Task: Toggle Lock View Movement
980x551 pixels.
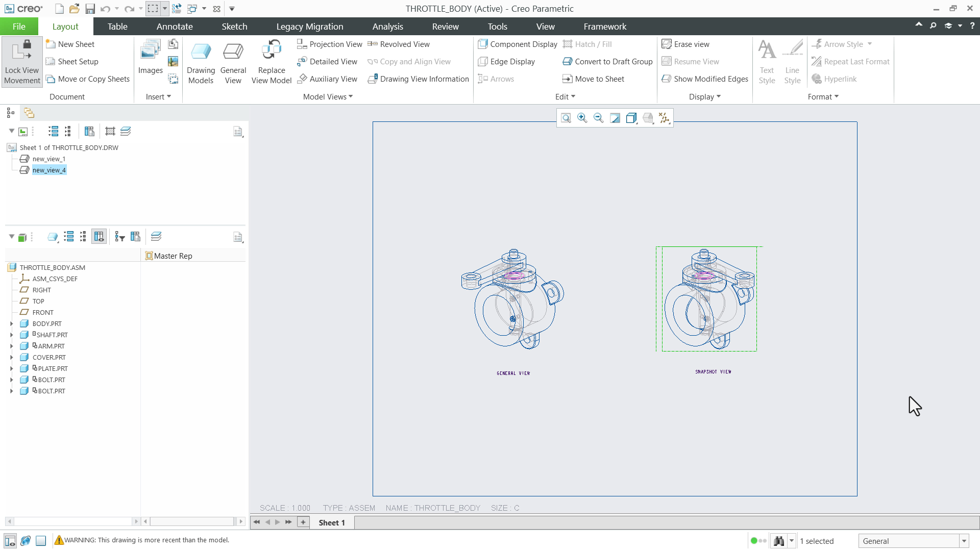Action: [x=21, y=61]
